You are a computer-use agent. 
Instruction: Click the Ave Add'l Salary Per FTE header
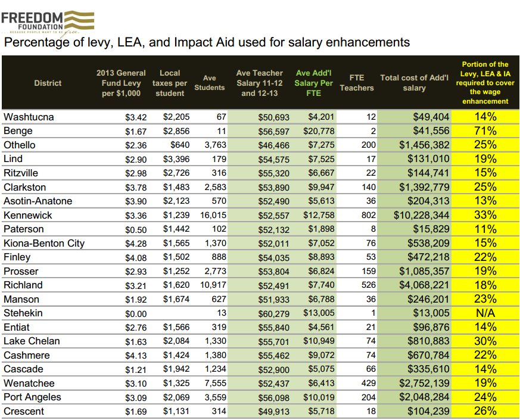pos(313,83)
